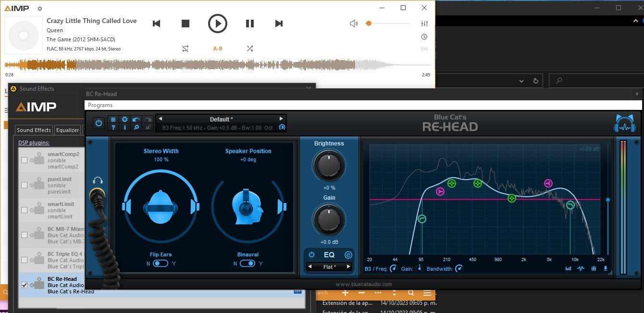Screen dimensions: 644x313
Task: Open the Default preset name menu
Action: 221,119
